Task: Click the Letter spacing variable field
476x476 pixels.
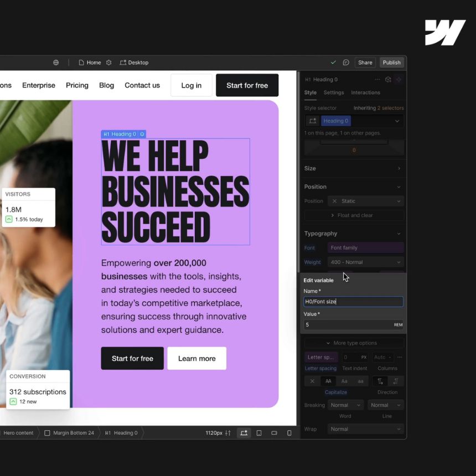Action: point(321,358)
